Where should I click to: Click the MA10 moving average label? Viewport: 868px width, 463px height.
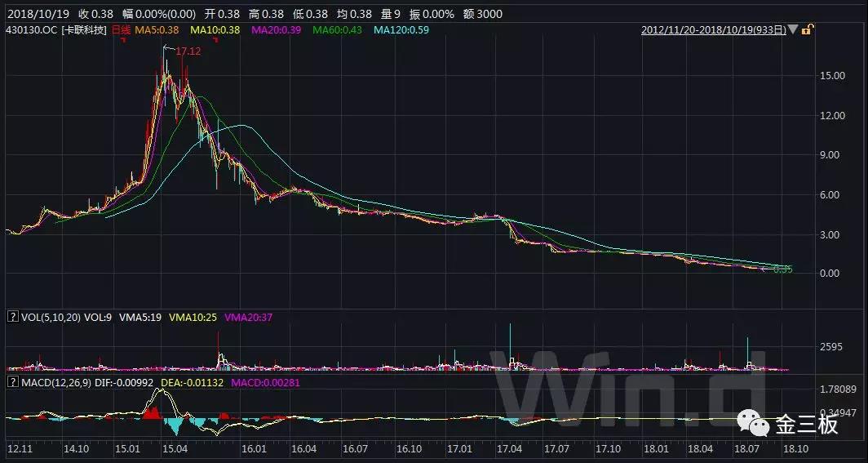[215, 30]
